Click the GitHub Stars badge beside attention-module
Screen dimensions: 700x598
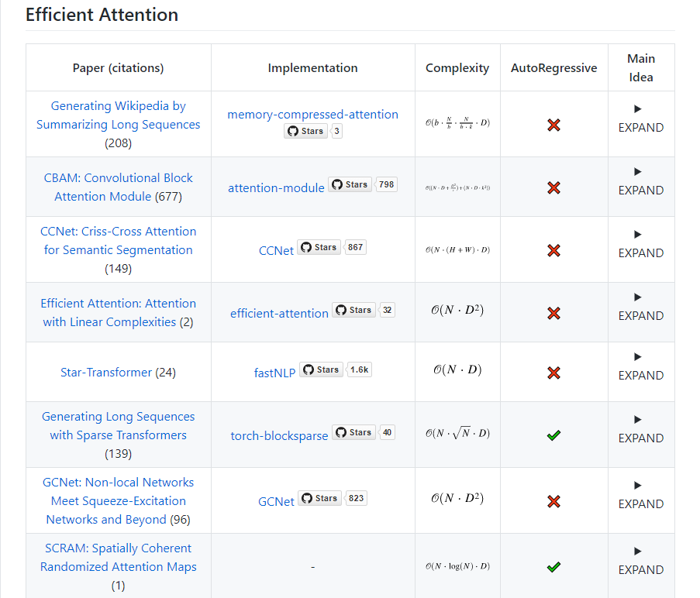click(x=350, y=184)
